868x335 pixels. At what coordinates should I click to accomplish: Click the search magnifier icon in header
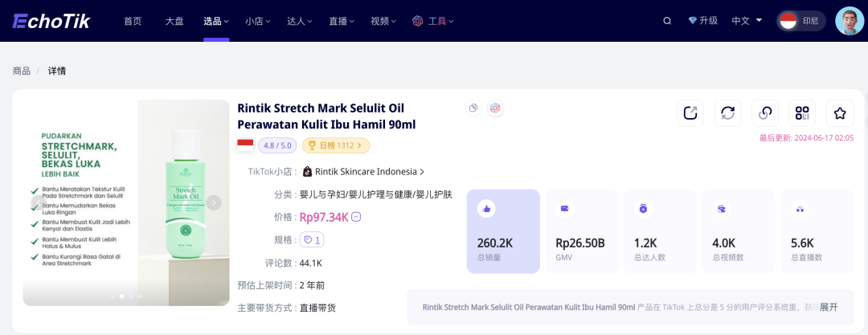click(667, 21)
